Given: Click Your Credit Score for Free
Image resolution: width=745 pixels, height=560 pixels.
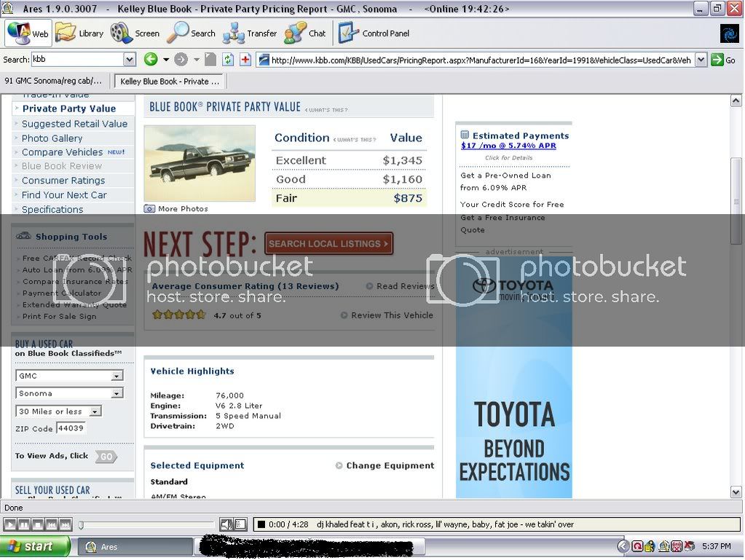Looking at the screenshot, I should tap(512, 204).
